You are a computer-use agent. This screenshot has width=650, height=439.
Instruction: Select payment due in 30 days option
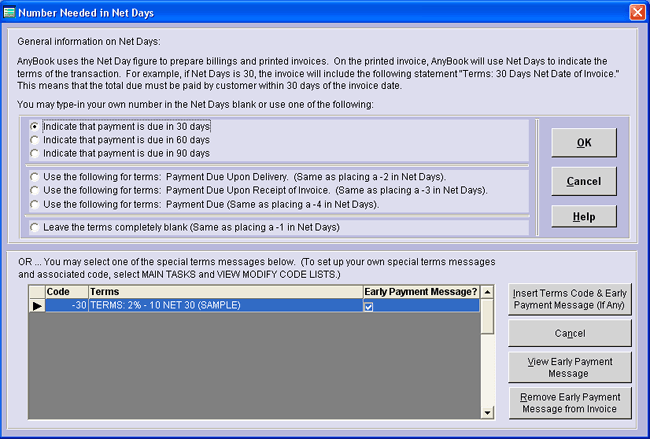36,127
